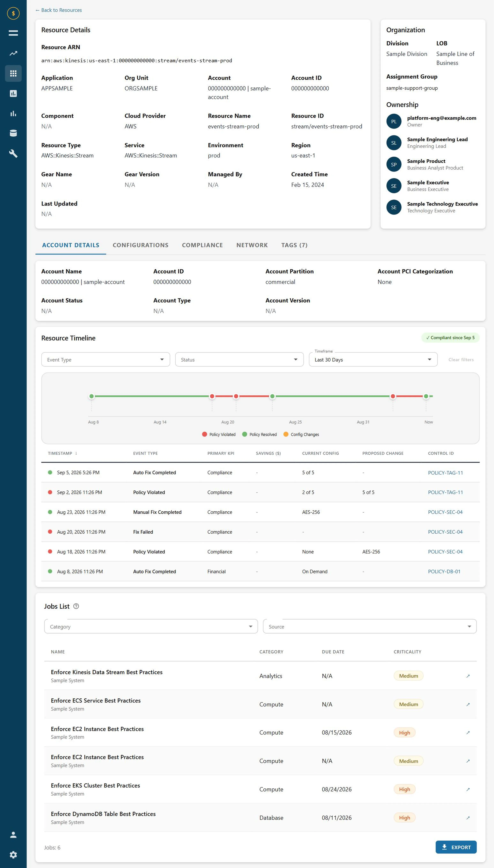Open POLICY-SEC-04 link in Fix Failed row
The width and height of the screenshot is (494, 868).
pyautogui.click(x=445, y=532)
